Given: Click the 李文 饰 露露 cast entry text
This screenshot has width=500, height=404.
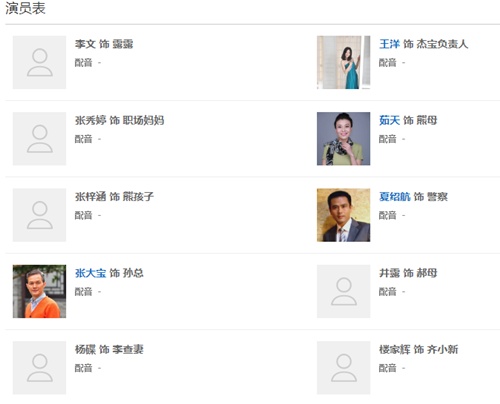Looking at the screenshot, I should pyautogui.click(x=104, y=44).
